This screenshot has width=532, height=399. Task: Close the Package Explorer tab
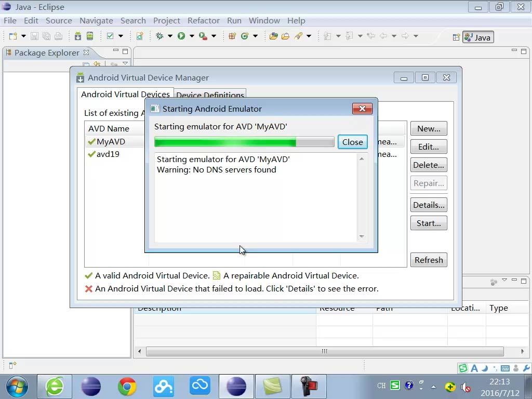(86, 52)
